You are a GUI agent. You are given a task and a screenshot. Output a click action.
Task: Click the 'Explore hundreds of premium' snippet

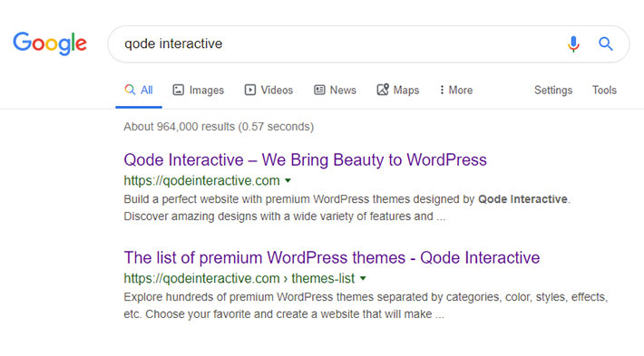pos(366,305)
